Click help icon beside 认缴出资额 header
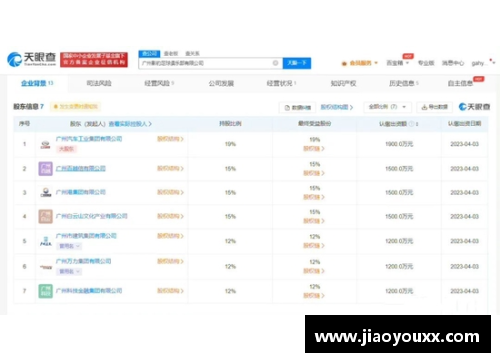The width and height of the screenshot is (500, 362). (411, 124)
